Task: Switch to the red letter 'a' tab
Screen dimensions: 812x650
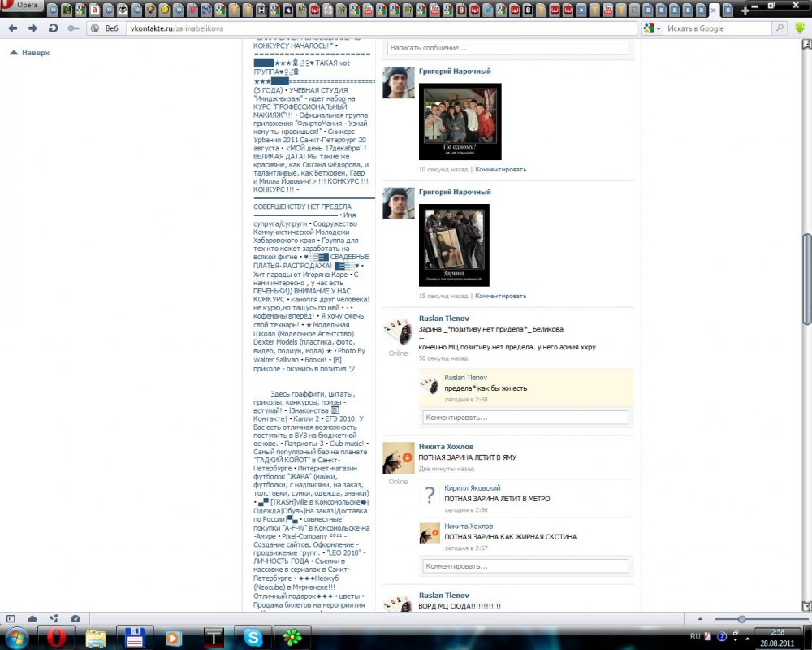Action: point(95,10)
